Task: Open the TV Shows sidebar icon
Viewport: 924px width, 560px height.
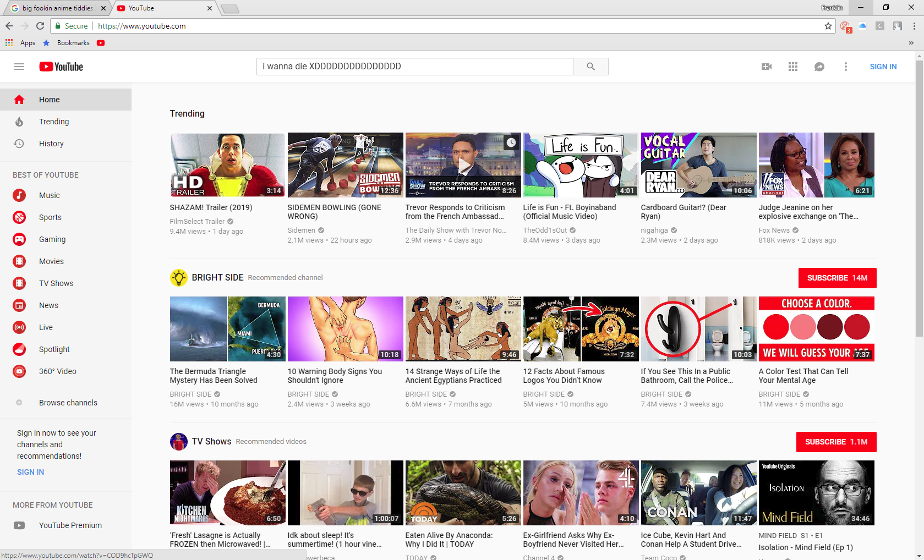Action: (19, 283)
